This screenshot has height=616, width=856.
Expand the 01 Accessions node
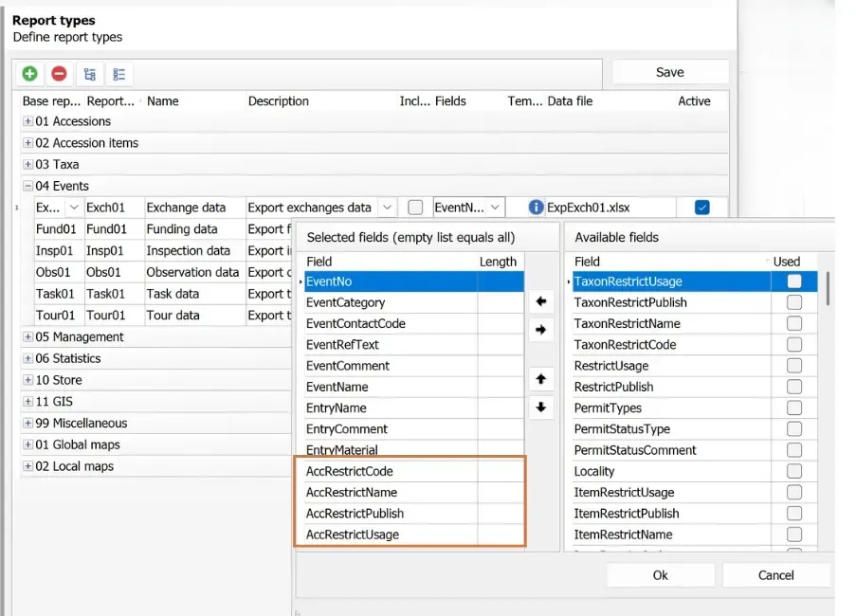27,121
